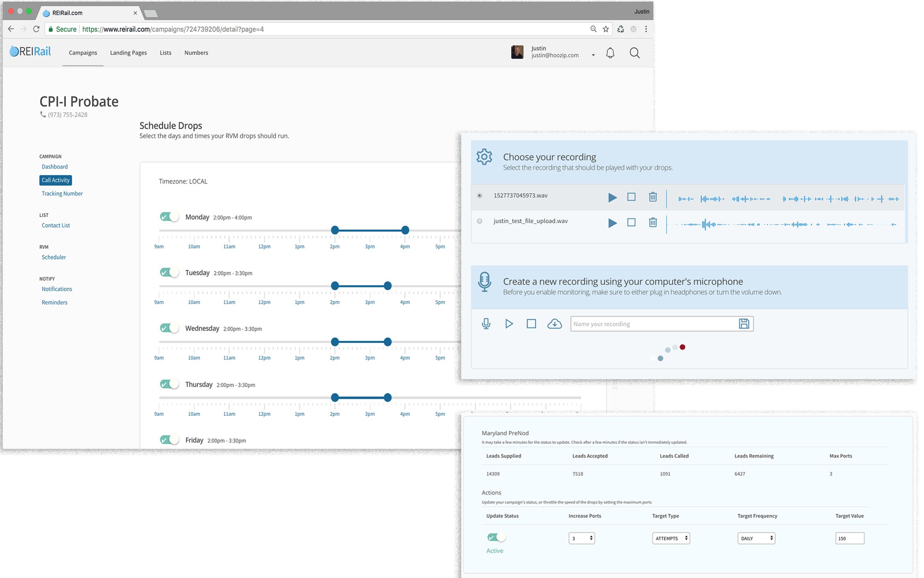
Task: Click the Numbers navigation menu item
Action: tap(196, 53)
